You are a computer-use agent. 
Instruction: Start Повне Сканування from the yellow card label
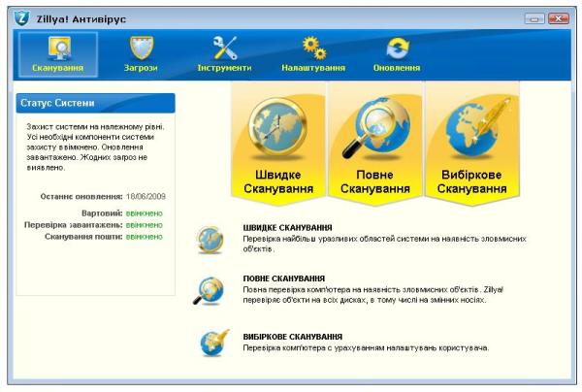click(375, 181)
